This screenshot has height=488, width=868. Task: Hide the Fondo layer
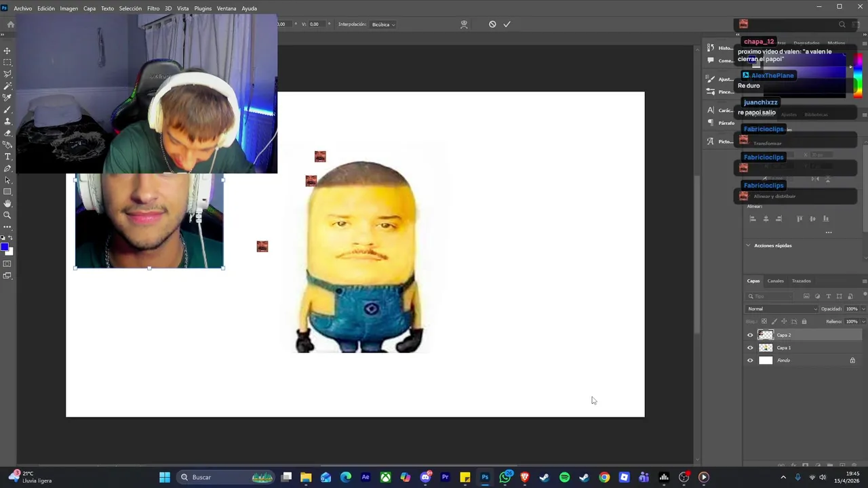[x=750, y=361]
